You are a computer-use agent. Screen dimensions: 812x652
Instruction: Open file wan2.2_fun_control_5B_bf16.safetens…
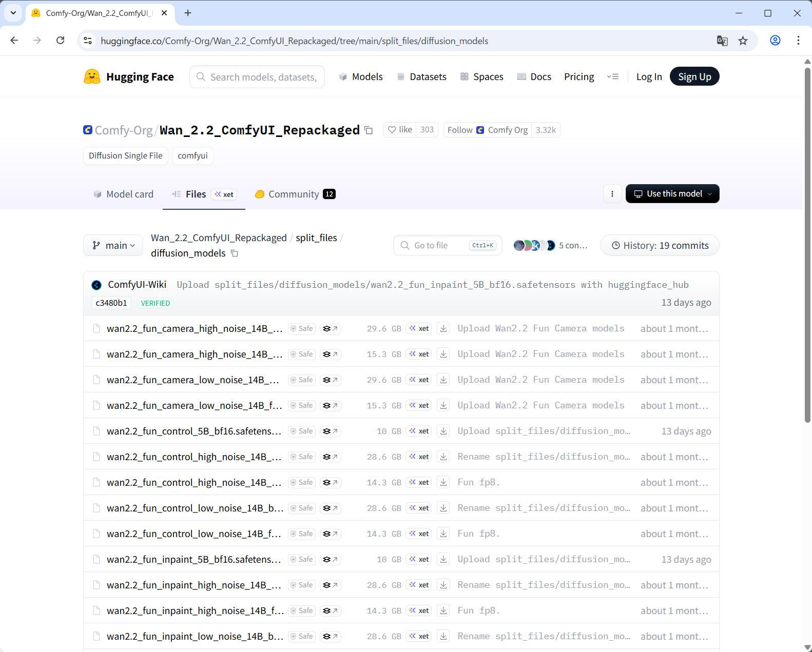[194, 431]
